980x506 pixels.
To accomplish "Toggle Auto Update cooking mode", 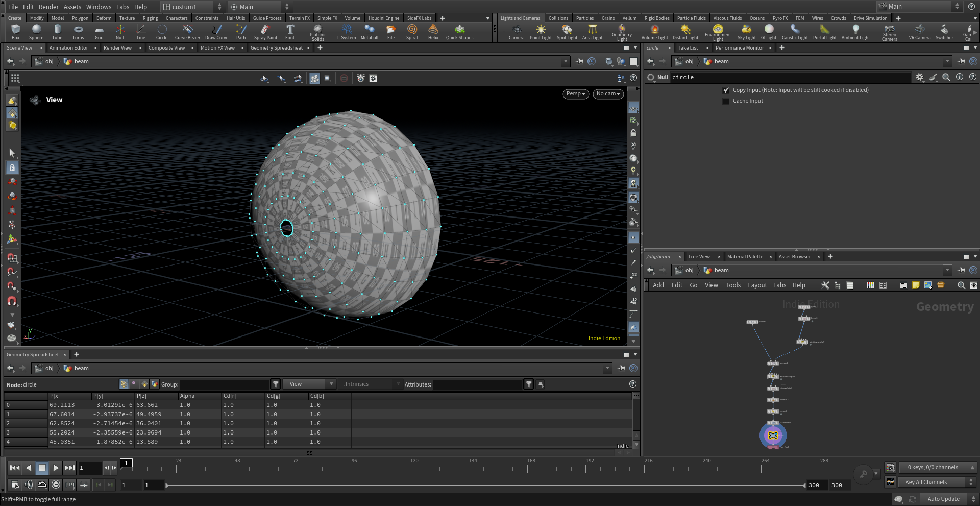I will coord(943,499).
